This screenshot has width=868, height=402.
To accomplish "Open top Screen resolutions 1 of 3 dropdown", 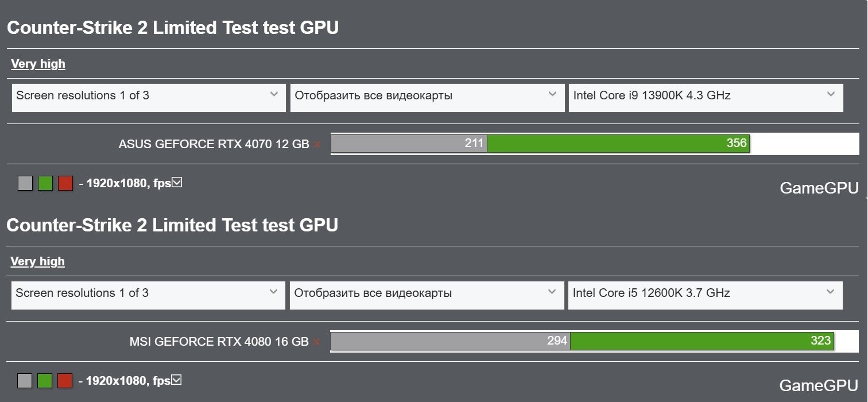I will coord(149,98).
